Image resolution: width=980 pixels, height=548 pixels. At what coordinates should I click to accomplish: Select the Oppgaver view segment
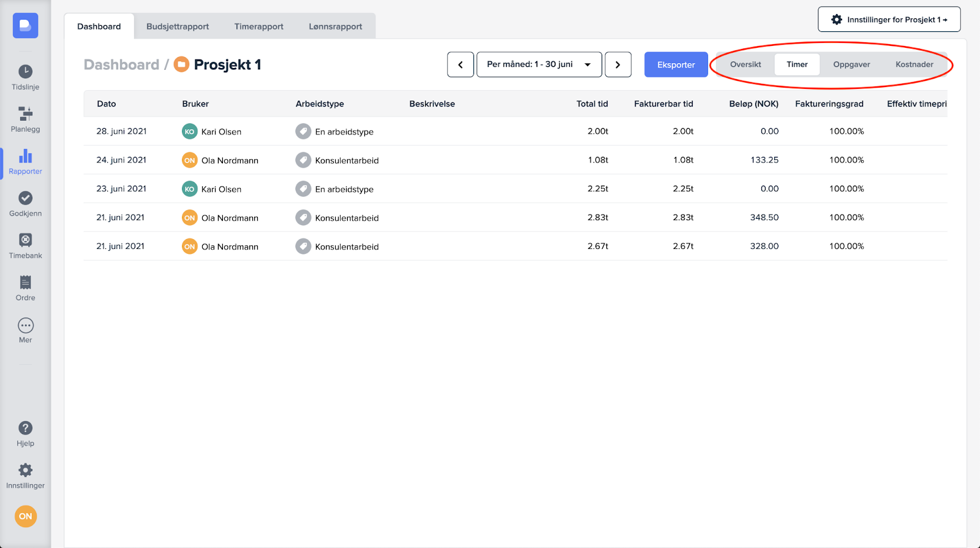click(851, 64)
